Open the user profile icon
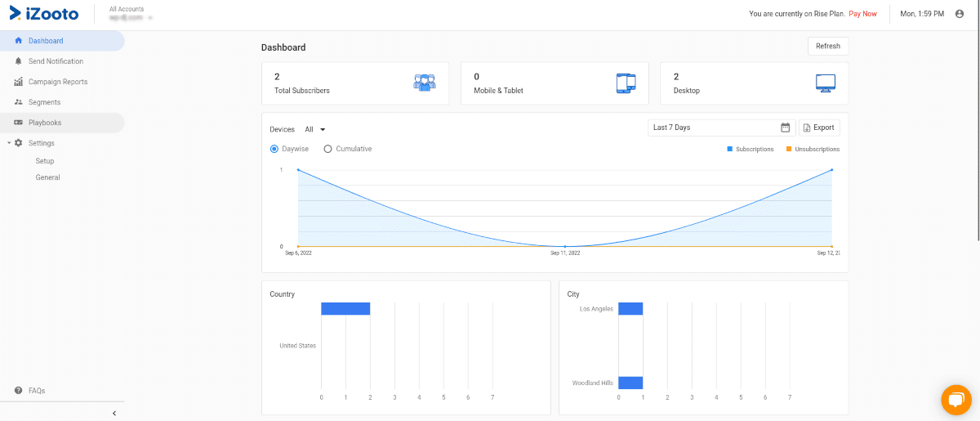 pyautogui.click(x=960, y=14)
